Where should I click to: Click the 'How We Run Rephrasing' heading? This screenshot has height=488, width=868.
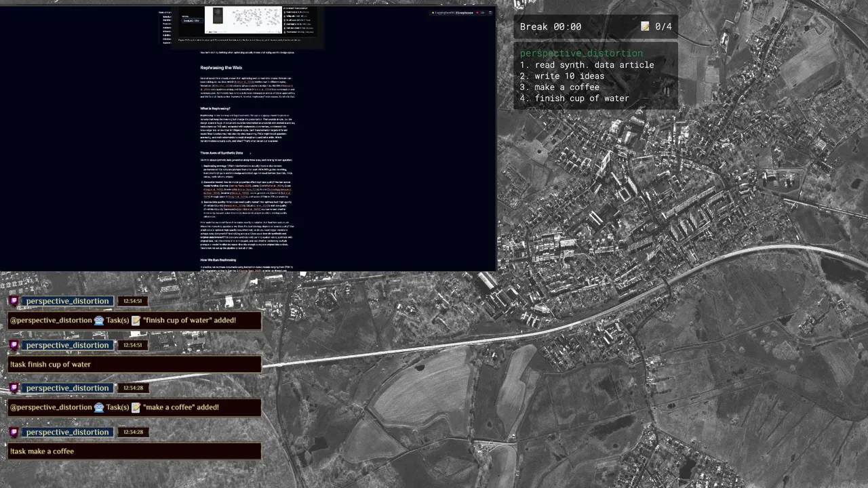pos(218,260)
